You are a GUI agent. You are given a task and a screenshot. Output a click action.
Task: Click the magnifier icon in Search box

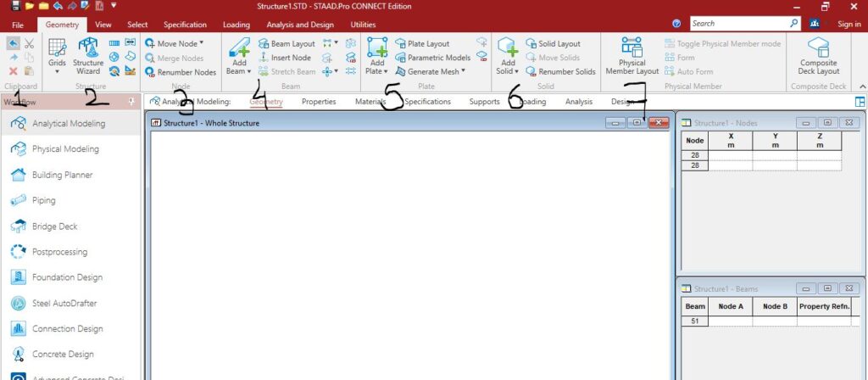coord(794,23)
